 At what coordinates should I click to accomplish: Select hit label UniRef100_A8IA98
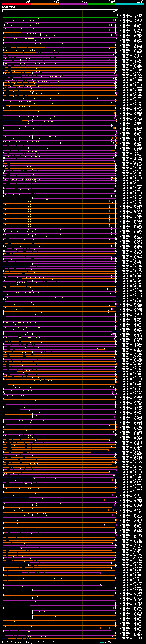131,15
